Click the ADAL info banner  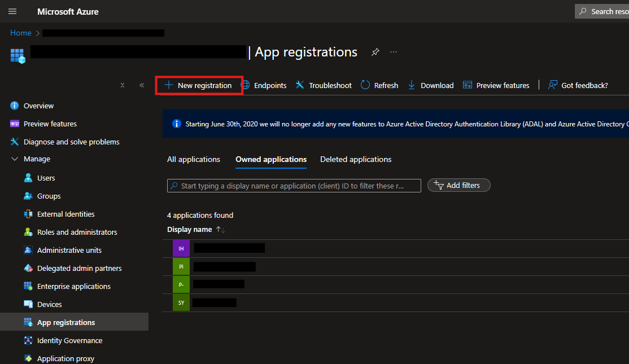396,124
